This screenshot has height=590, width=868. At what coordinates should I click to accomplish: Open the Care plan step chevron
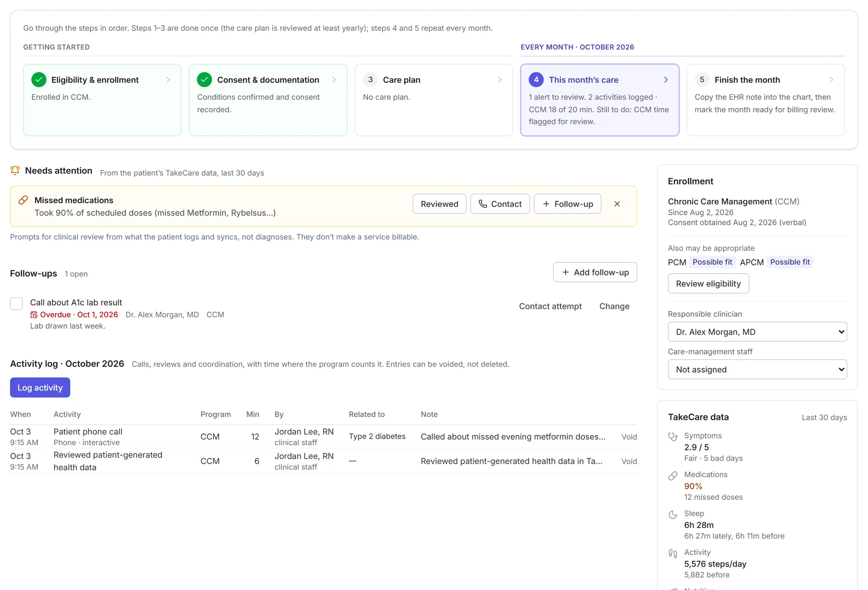coord(500,80)
